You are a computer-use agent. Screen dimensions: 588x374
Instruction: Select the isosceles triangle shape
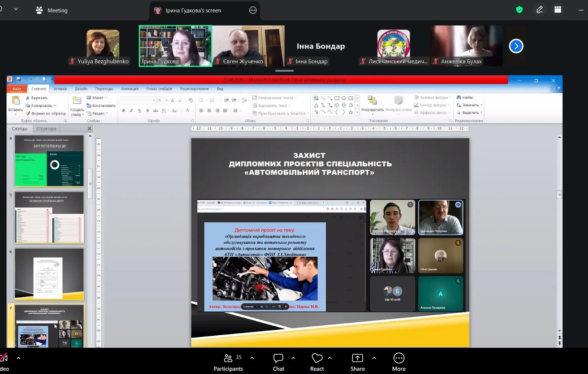316,105
